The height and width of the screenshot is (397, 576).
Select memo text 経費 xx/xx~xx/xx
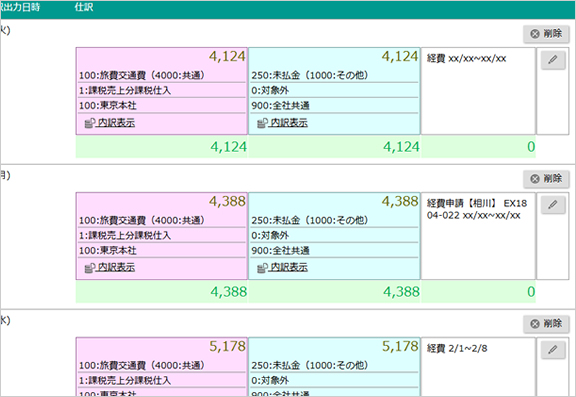[x=467, y=58]
